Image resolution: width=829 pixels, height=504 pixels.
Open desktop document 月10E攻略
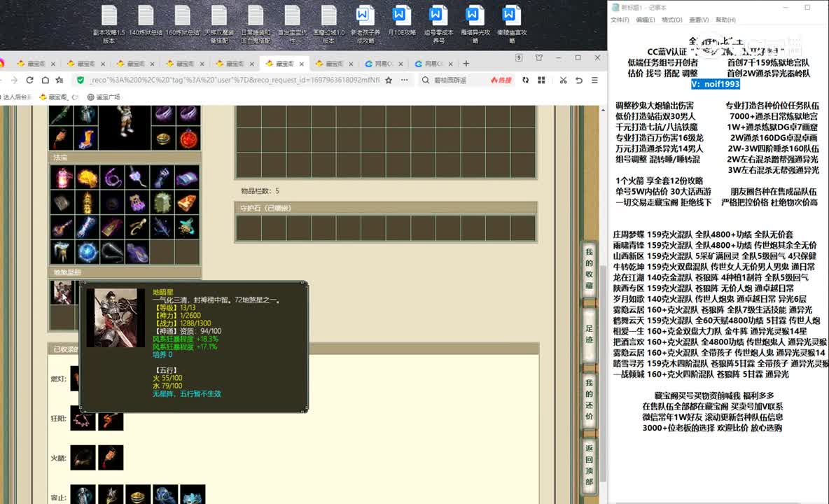(x=401, y=21)
